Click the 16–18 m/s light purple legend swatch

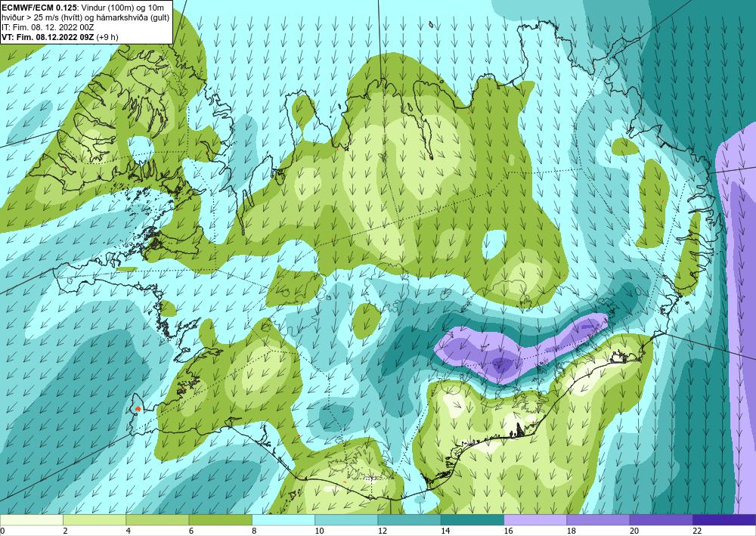pos(535,520)
